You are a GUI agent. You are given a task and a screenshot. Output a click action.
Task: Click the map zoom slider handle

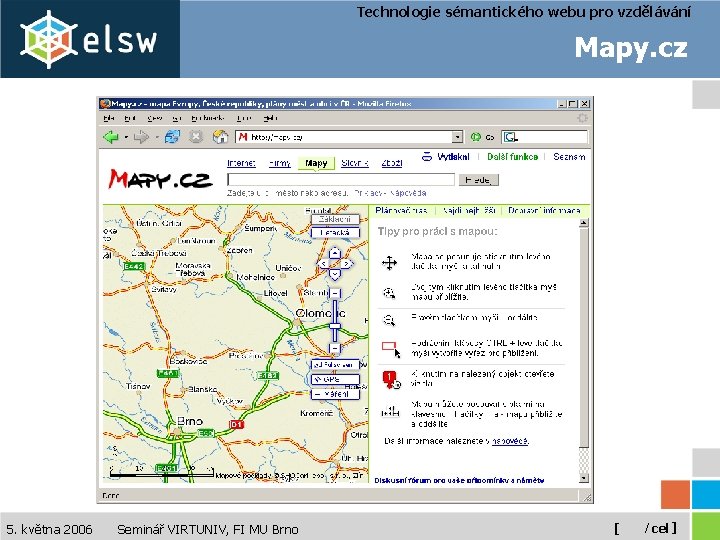[x=335, y=326]
